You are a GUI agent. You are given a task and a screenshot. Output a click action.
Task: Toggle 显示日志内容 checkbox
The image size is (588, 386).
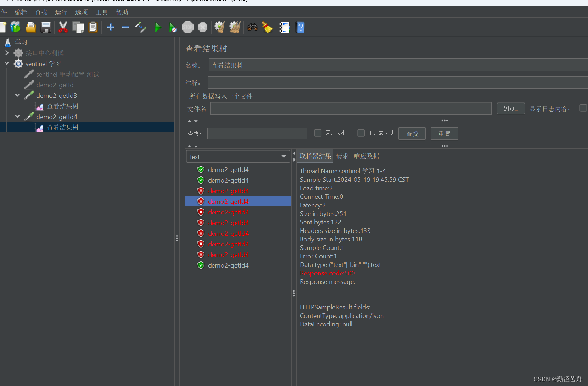click(583, 108)
